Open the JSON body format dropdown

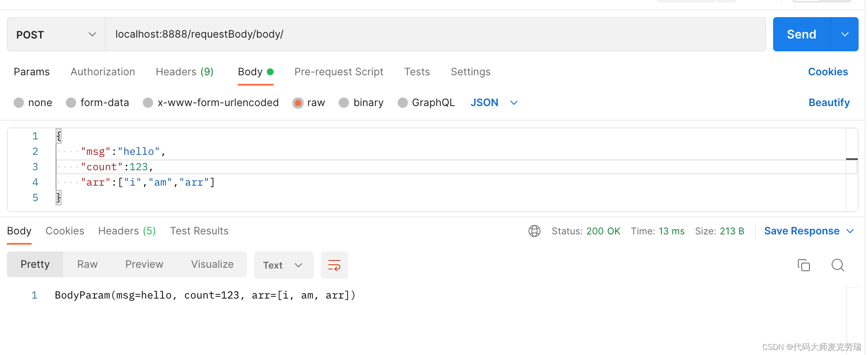[494, 103]
